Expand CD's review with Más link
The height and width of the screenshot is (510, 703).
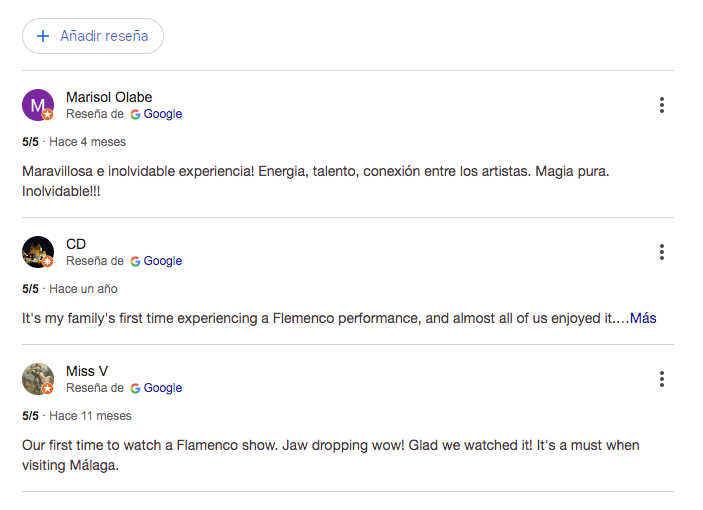pos(643,318)
